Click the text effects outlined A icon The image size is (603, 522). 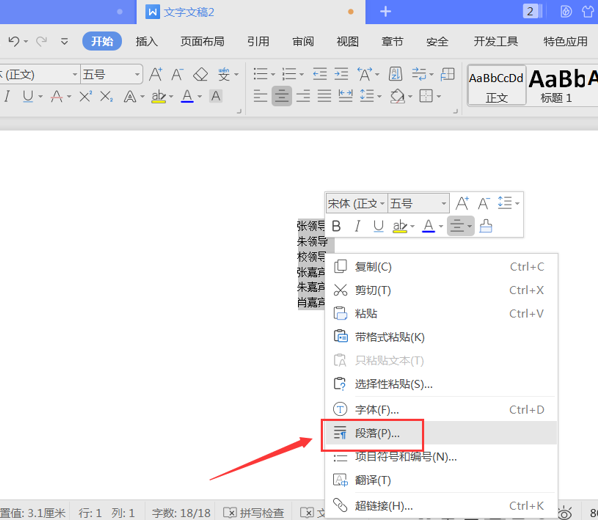(130, 96)
